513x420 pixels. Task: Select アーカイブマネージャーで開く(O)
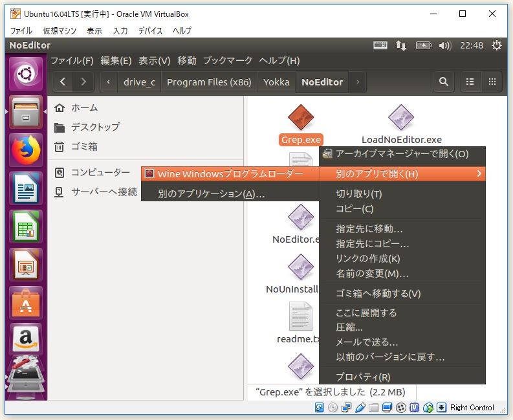tap(402, 154)
